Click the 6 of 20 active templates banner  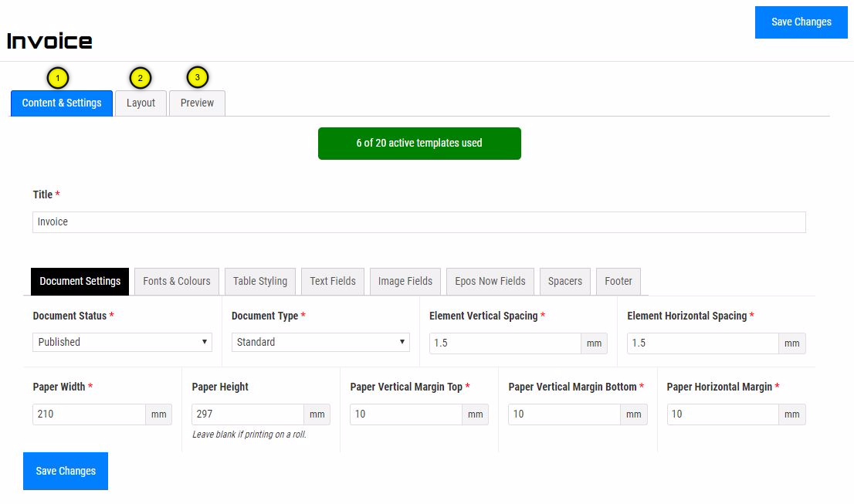pos(419,144)
